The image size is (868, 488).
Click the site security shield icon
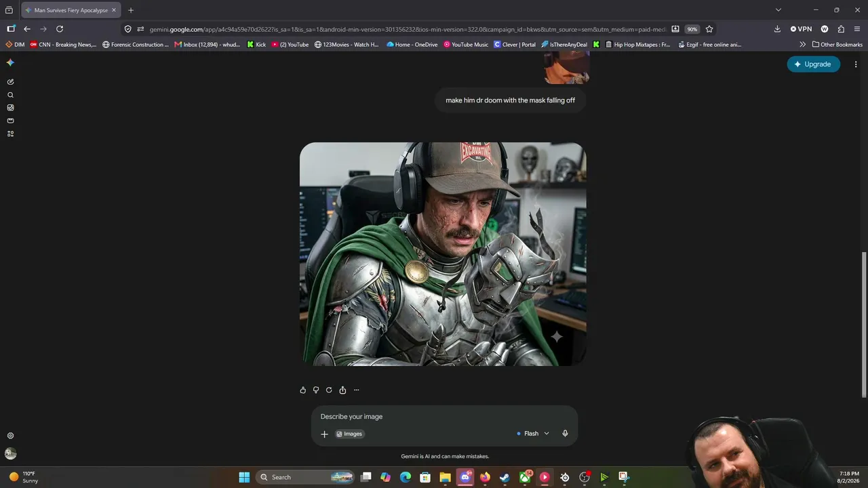pos(127,29)
